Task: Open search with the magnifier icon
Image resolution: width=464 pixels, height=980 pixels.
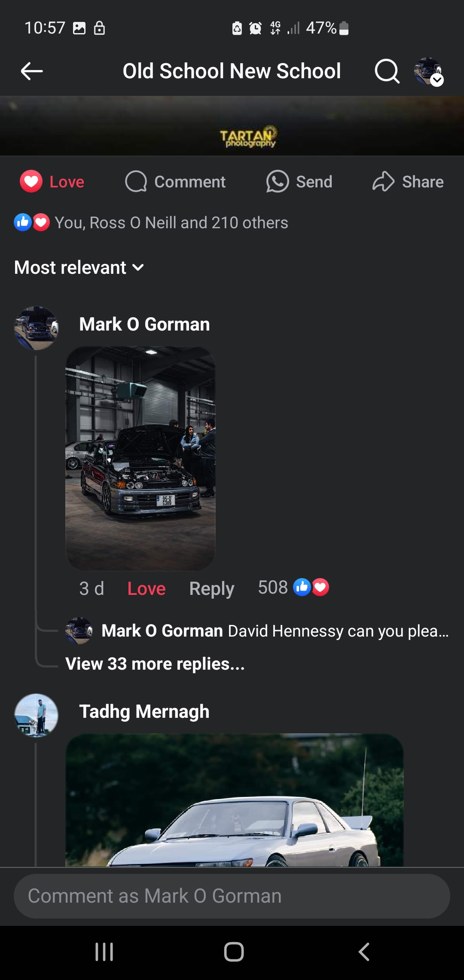Action: click(387, 71)
